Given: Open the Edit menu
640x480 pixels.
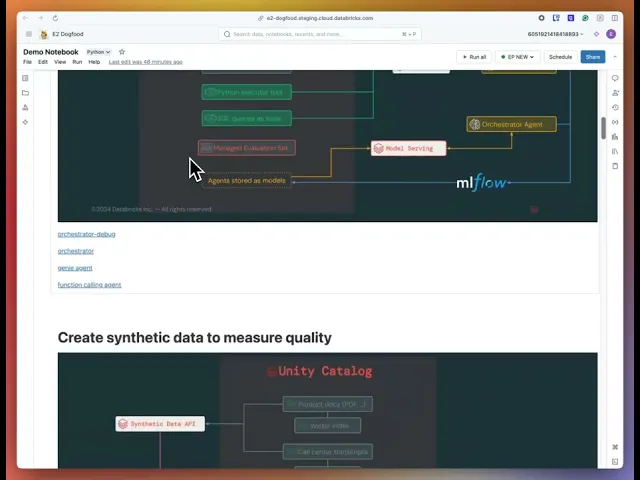Looking at the screenshot, I should [x=43, y=62].
